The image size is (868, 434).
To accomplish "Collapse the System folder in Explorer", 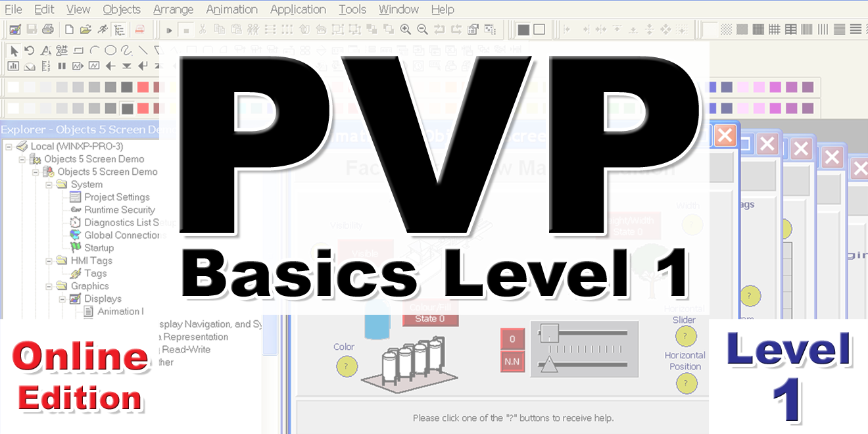I will tap(49, 185).
